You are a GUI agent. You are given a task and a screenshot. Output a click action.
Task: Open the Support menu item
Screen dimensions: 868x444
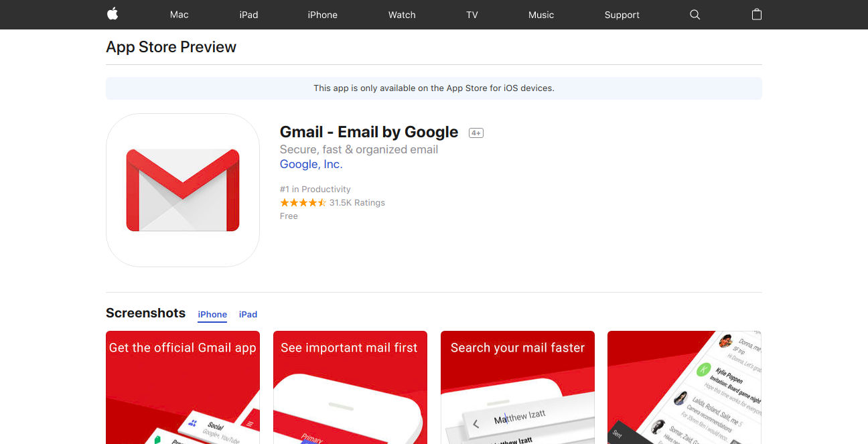pyautogui.click(x=622, y=15)
